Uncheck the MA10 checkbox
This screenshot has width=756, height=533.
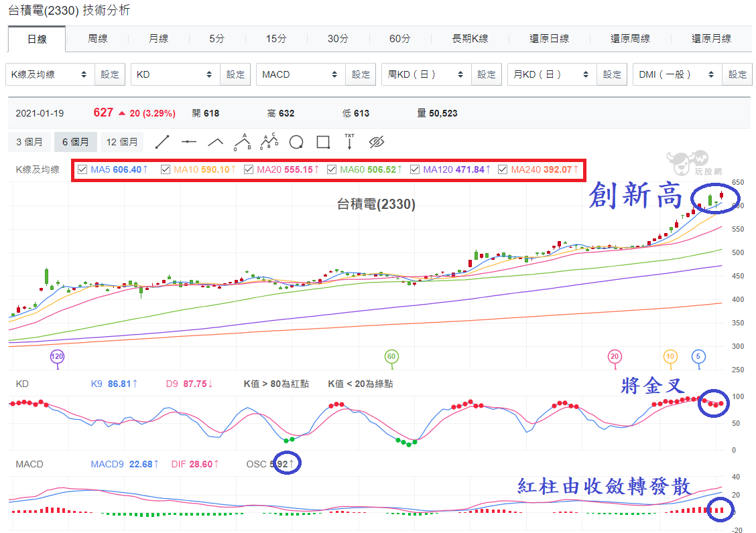166,169
